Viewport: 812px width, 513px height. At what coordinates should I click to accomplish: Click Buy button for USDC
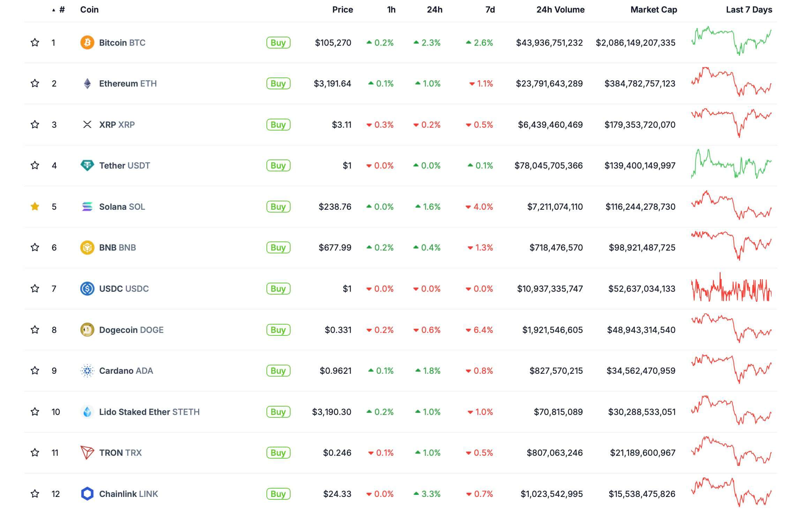click(278, 289)
